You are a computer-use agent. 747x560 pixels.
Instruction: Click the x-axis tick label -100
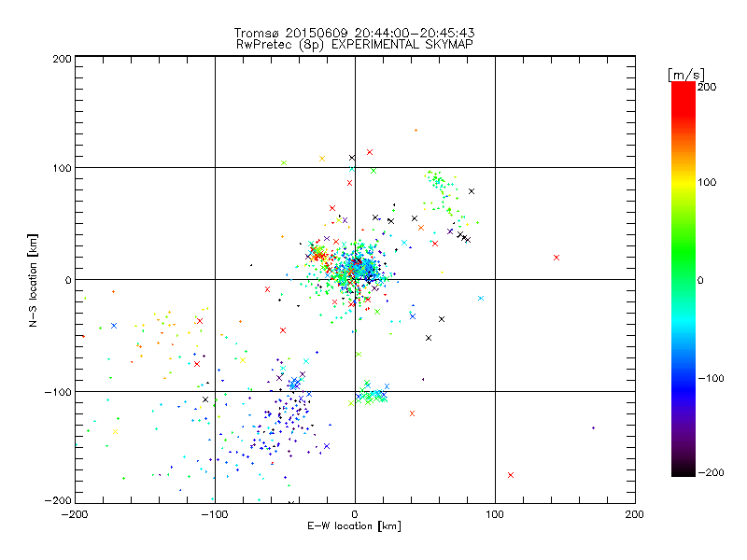(215, 514)
